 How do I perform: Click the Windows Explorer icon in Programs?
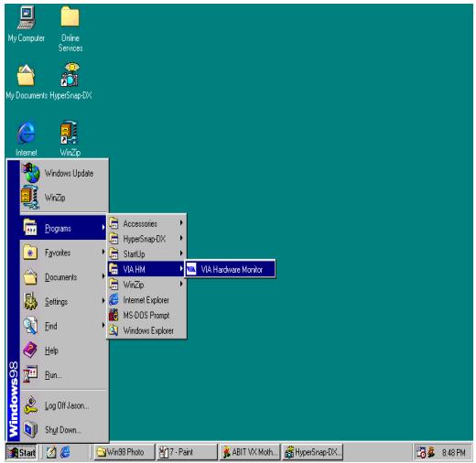click(x=114, y=330)
